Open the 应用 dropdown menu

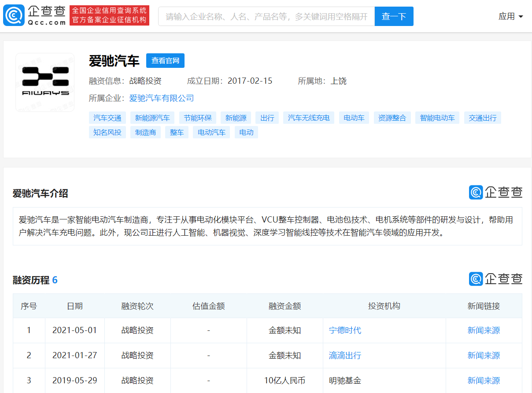(511, 16)
